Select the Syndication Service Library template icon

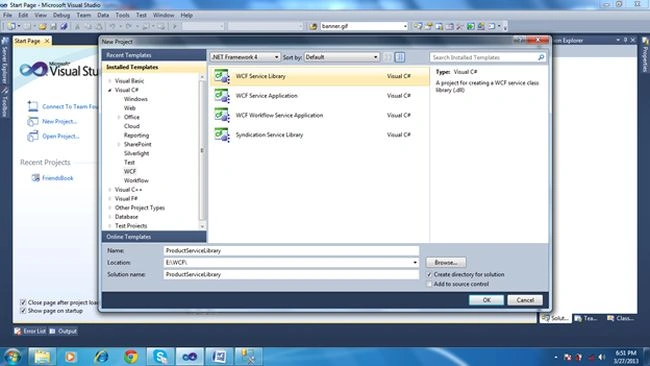[222, 135]
